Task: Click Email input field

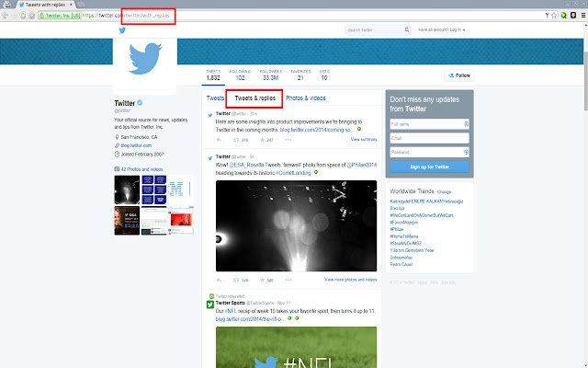Action: tap(429, 138)
